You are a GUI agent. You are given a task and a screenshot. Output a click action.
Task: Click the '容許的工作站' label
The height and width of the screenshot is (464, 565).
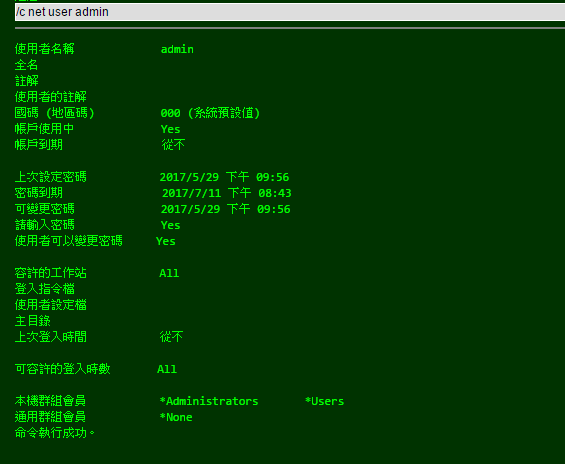50,273
